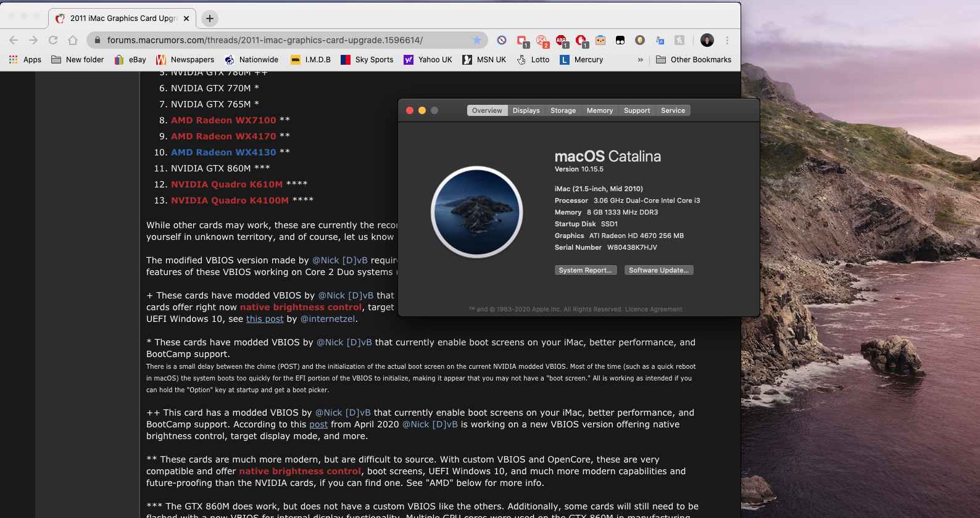Open the black googly-eyes extension icon
The image size is (980, 518).
click(620, 40)
